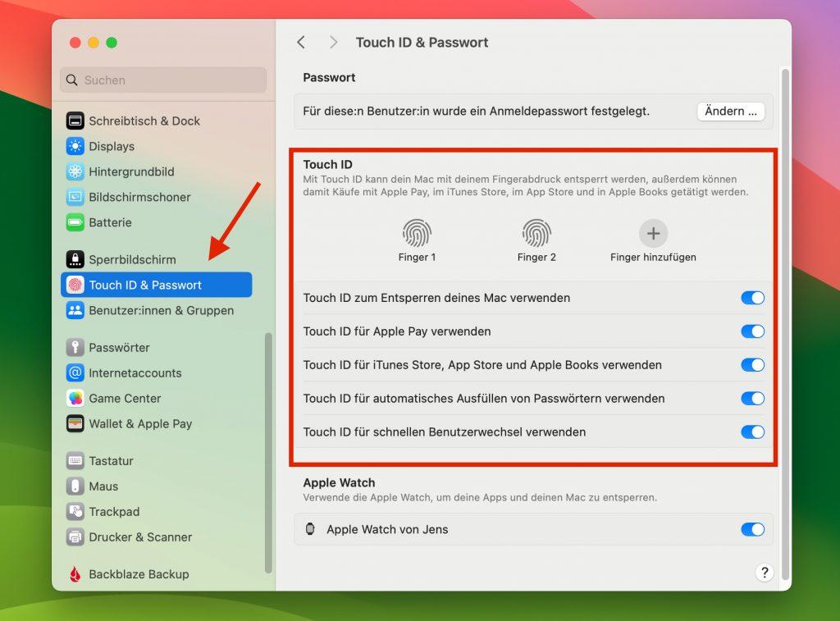This screenshot has width=840, height=621.
Task: Open the Wallet & Apple Pay icon
Action: click(75, 424)
